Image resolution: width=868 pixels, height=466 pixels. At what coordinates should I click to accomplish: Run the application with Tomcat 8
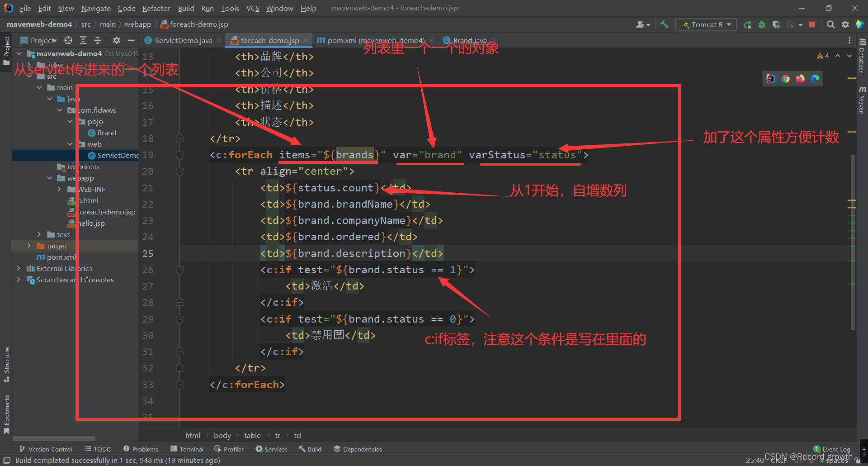click(747, 24)
